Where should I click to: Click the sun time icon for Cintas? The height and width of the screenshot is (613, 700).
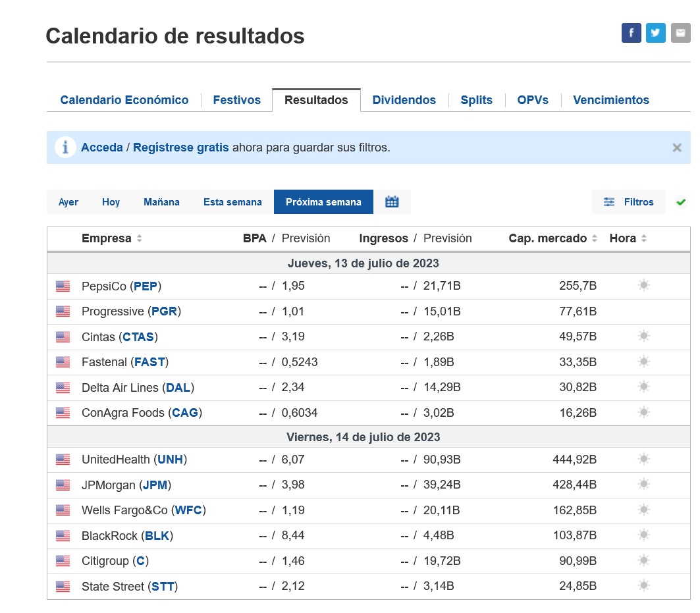(x=644, y=336)
